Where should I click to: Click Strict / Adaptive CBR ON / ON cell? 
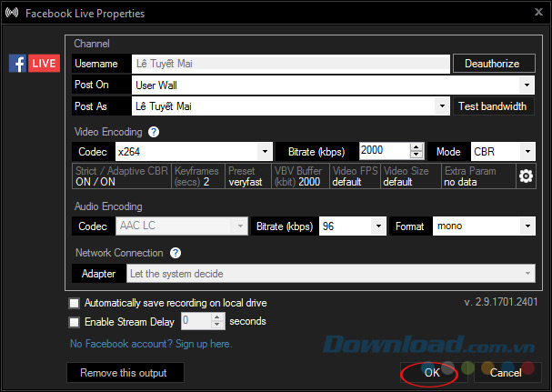coord(122,176)
